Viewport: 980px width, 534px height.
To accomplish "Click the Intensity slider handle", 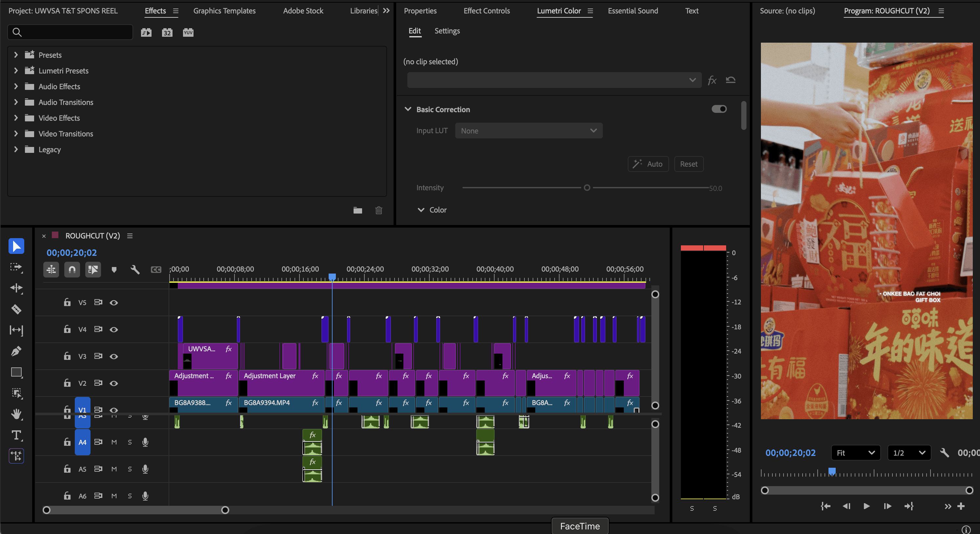I will point(587,188).
